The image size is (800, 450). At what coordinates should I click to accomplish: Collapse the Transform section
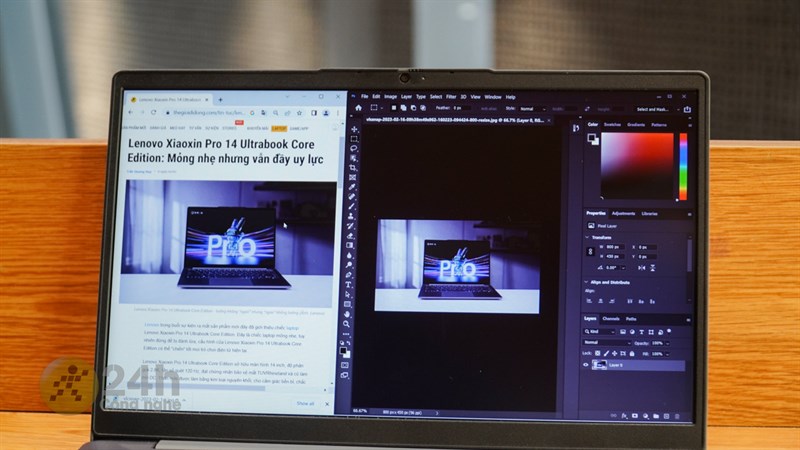(587, 237)
